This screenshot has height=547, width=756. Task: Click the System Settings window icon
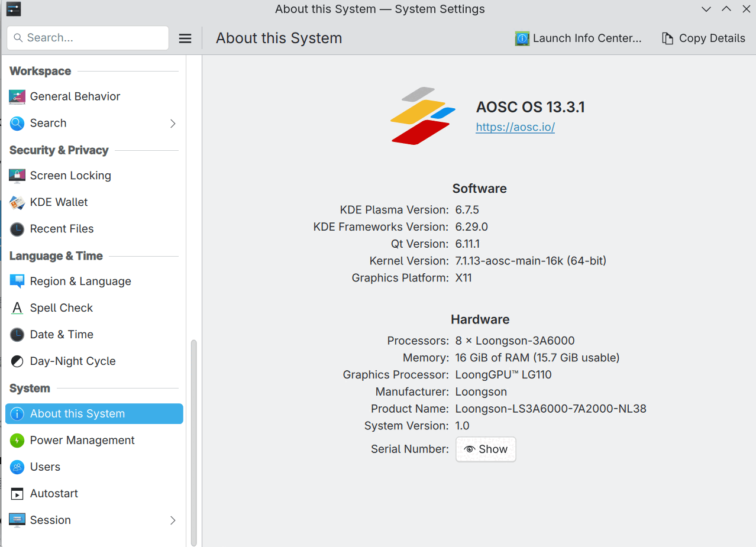[13, 9]
